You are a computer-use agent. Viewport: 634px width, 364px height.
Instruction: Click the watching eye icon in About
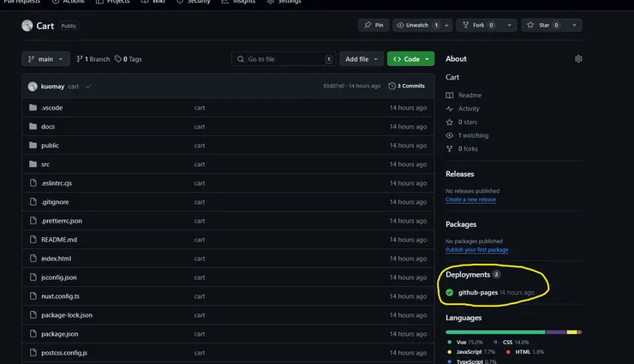(449, 135)
